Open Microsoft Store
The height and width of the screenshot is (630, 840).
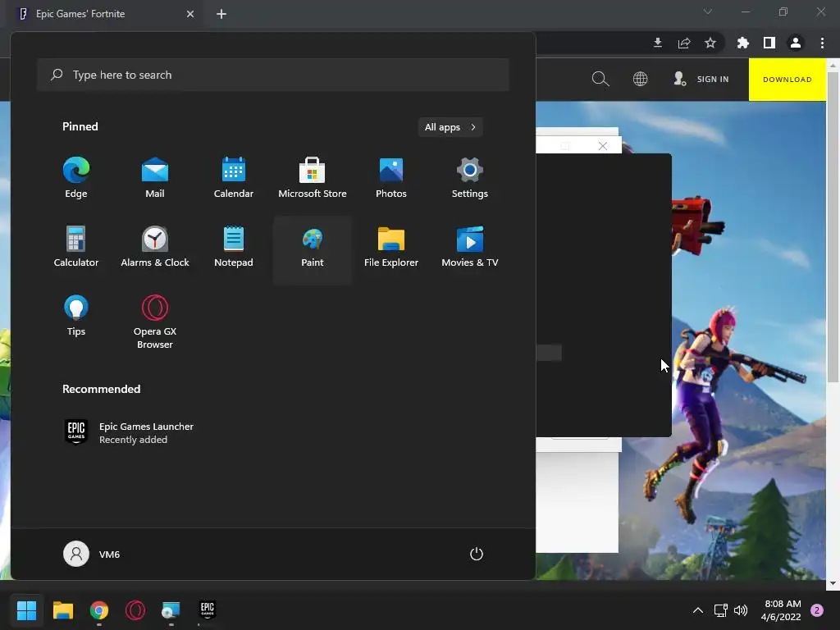click(x=313, y=178)
